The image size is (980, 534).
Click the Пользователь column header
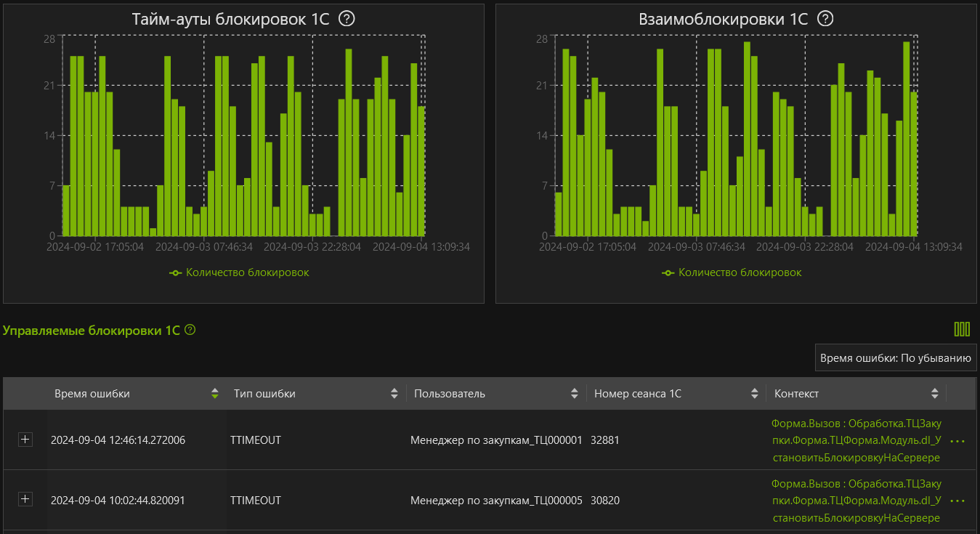449,394
